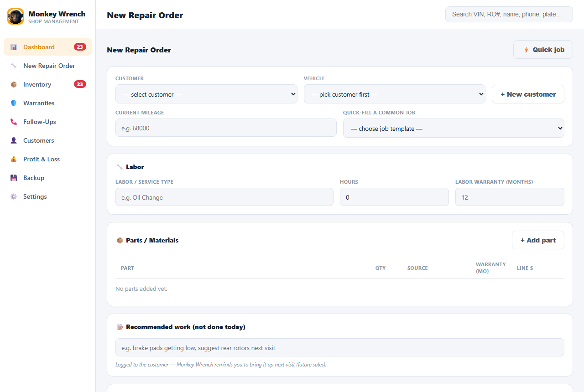Click the Follow-Ups phone icon

tap(14, 122)
